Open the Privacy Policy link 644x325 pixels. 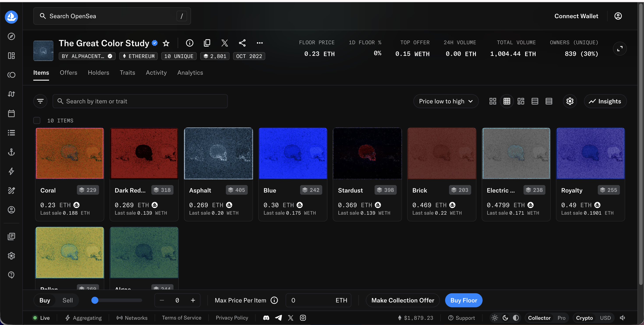pos(232,318)
